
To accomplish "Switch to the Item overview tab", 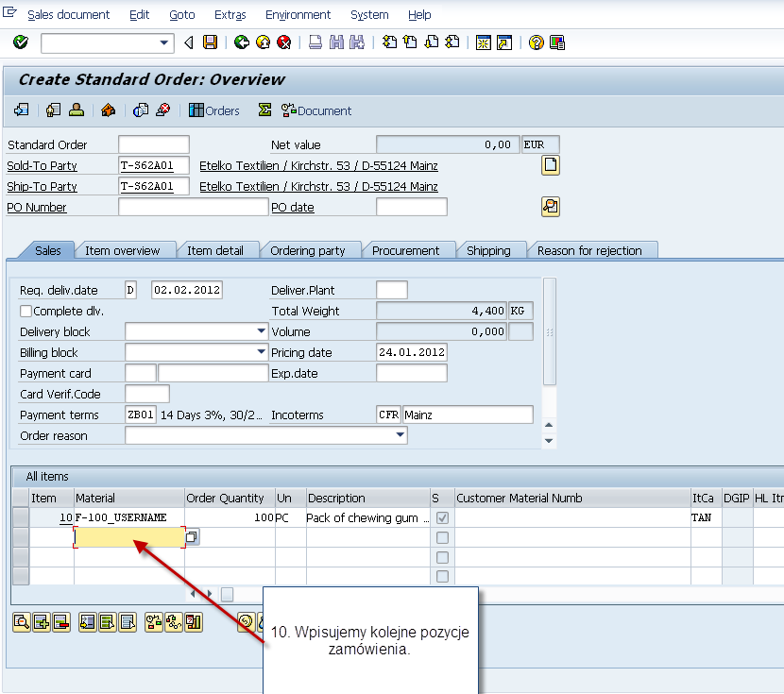I will pyautogui.click(x=123, y=250).
